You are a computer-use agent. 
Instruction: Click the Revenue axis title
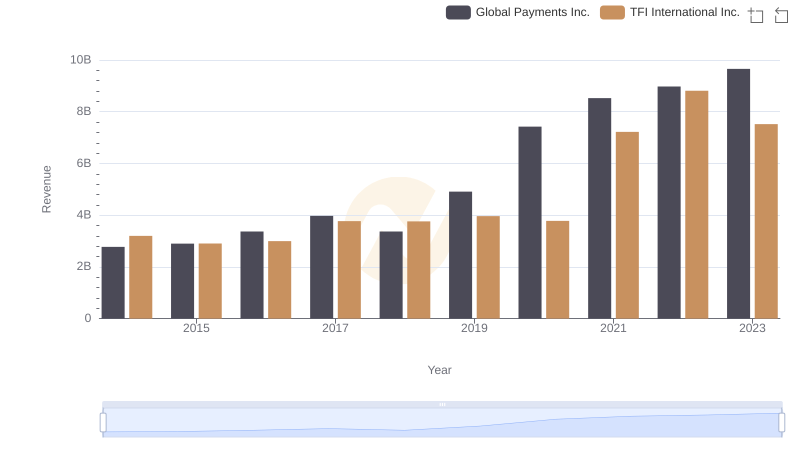tap(46, 189)
